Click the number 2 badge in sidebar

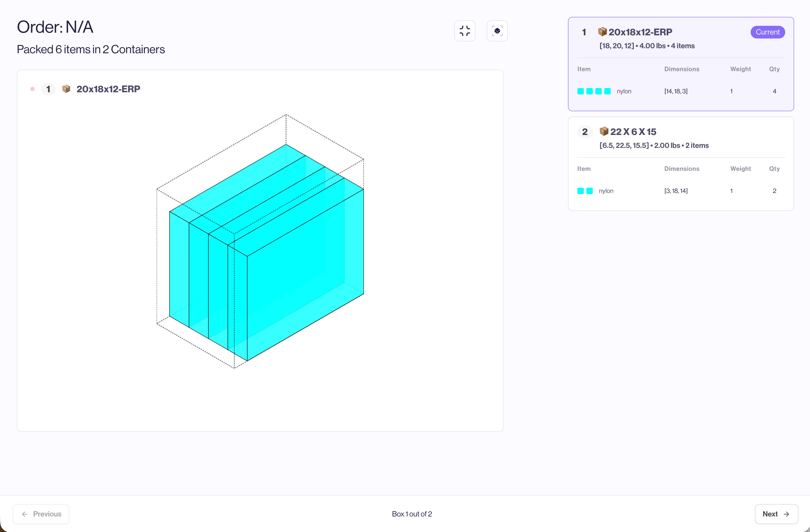click(x=585, y=132)
